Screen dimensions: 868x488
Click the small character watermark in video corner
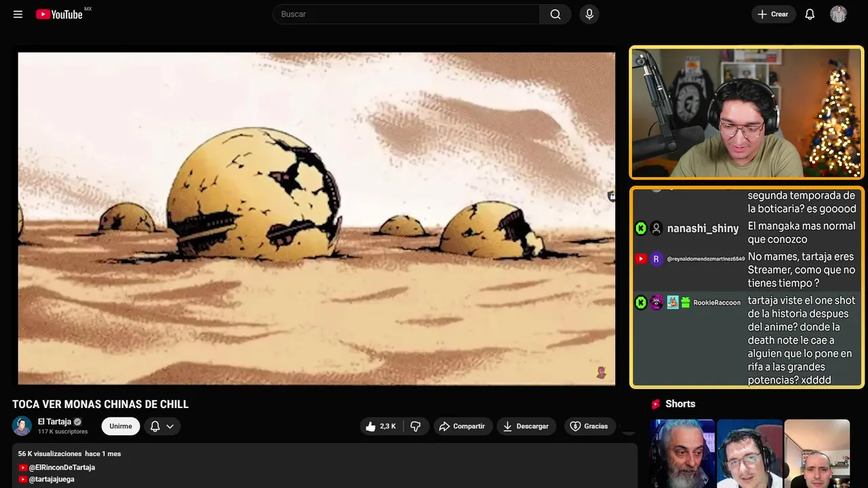pyautogui.click(x=601, y=372)
